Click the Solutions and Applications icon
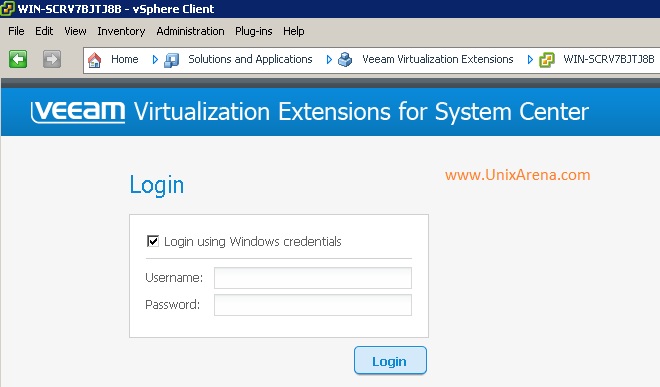The height and width of the screenshot is (387, 660). [x=172, y=60]
